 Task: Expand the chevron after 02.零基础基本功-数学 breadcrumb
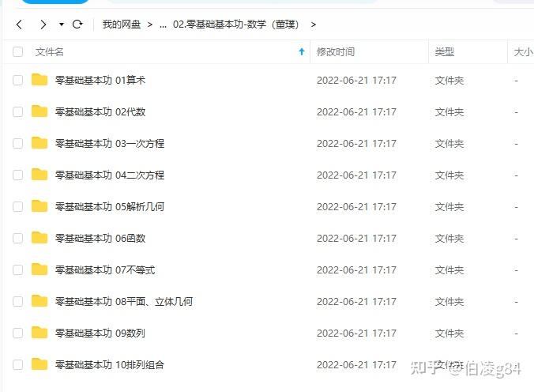point(314,24)
